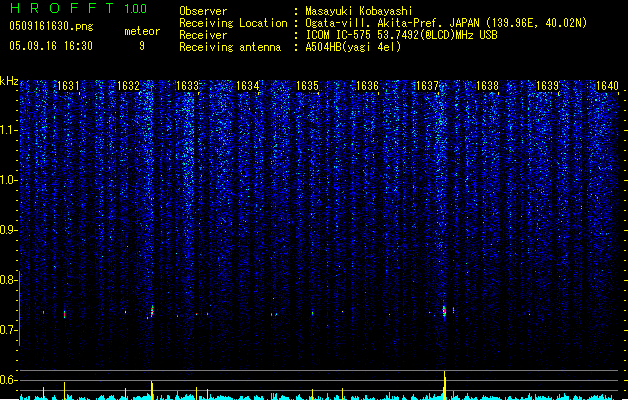Click the meteor echo just after 1632
Viewport: 629px width, 400px height.
coord(152,311)
